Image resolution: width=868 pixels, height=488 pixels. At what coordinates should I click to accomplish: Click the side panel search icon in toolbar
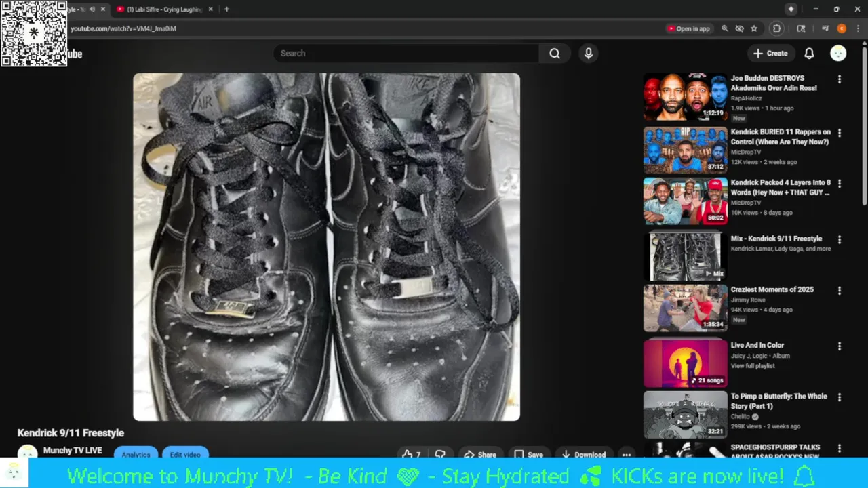pos(801,28)
